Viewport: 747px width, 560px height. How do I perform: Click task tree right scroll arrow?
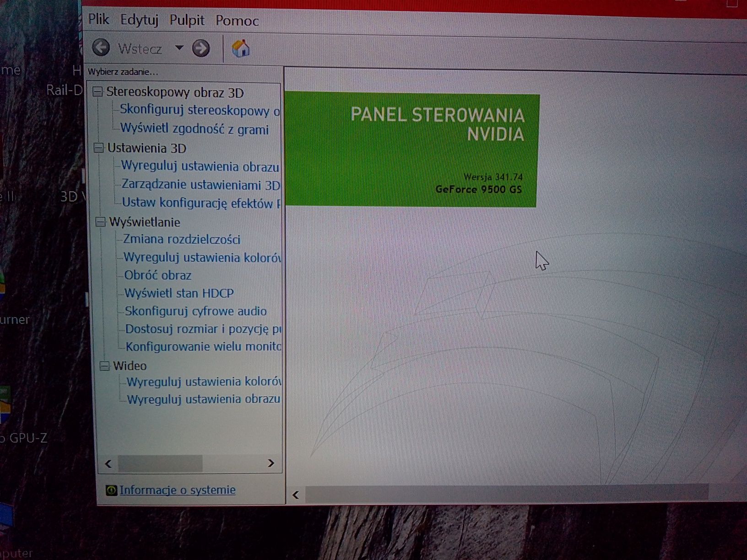[x=271, y=463]
